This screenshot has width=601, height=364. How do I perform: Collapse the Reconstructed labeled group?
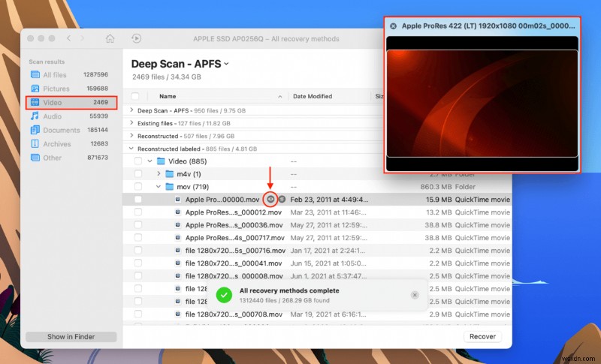(x=131, y=149)
